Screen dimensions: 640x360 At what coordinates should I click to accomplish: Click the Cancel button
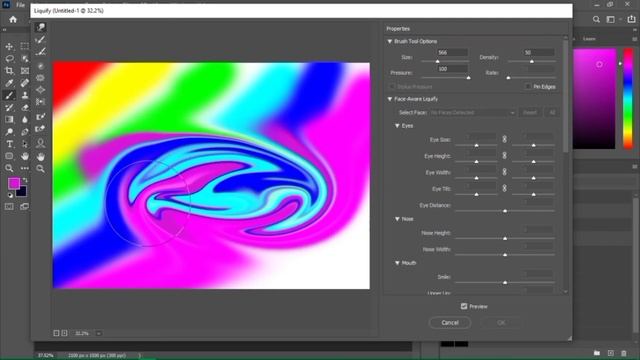pyautogui.click(x=450, y=322)
